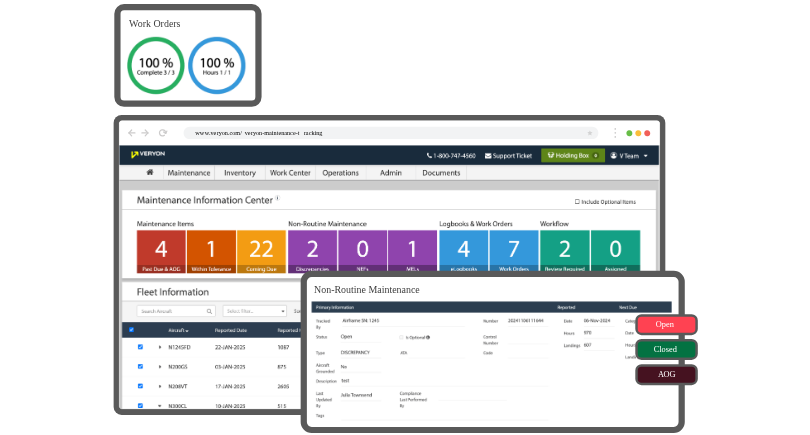Open the Documents menu
Screen dimensions: 810x435
click(441, 173)
